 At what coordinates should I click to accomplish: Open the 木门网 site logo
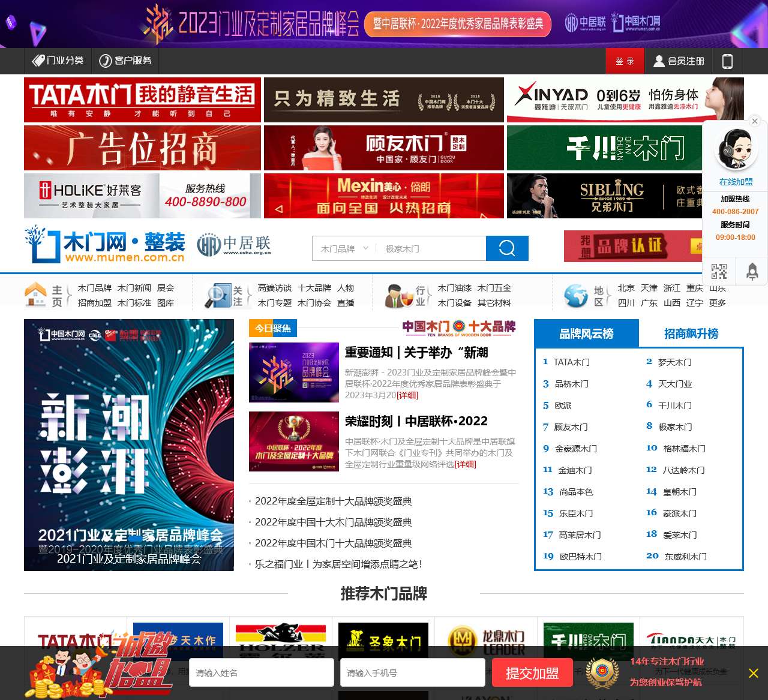[105, 245]
